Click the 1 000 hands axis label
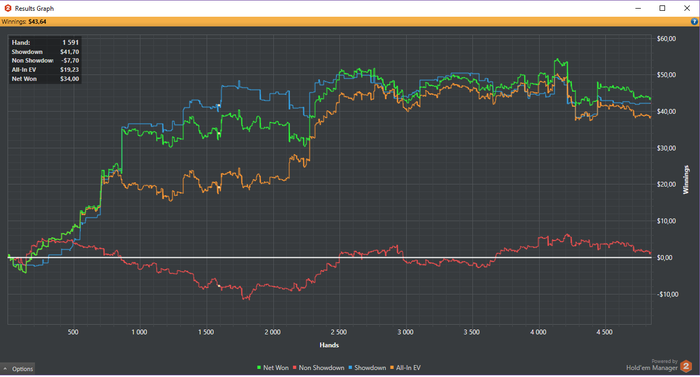Viewport: 700px width, 377px height. pyautogui.click(x=139, y=332)
